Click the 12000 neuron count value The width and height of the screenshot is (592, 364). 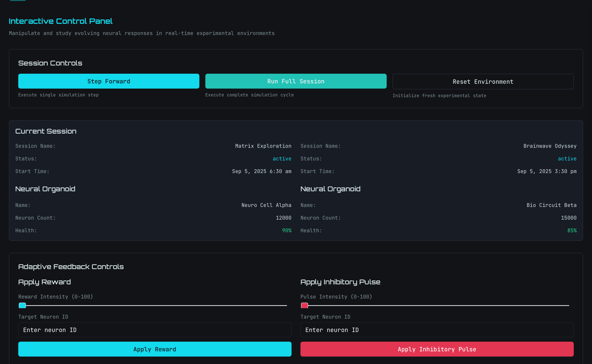coord(284,218)
